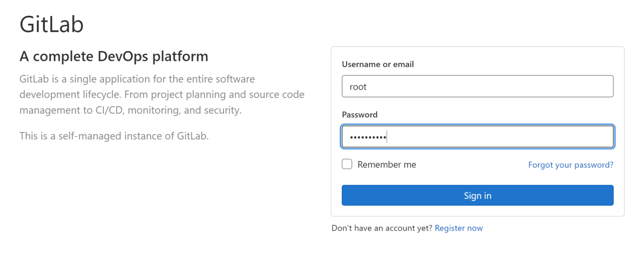Click the GitLab title heading
644x267 pixels.
[52, 24]
